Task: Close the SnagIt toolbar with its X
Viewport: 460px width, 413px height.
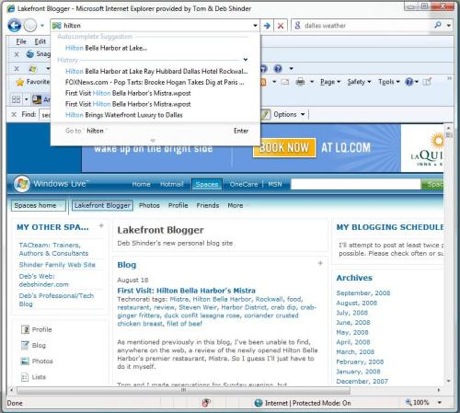Action: pyautogui.click(x=17, y=54)
